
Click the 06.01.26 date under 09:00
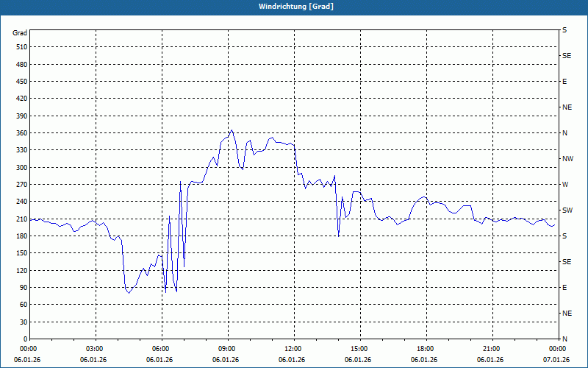point(226,360)
